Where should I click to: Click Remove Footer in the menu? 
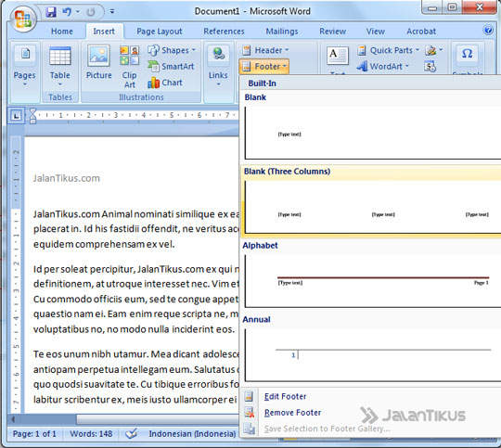pos(292,413)
